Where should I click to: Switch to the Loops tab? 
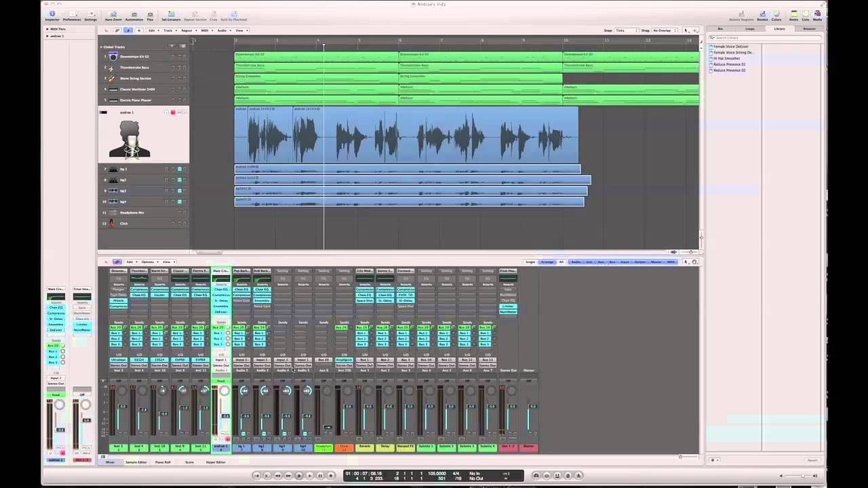pos(750,28)
